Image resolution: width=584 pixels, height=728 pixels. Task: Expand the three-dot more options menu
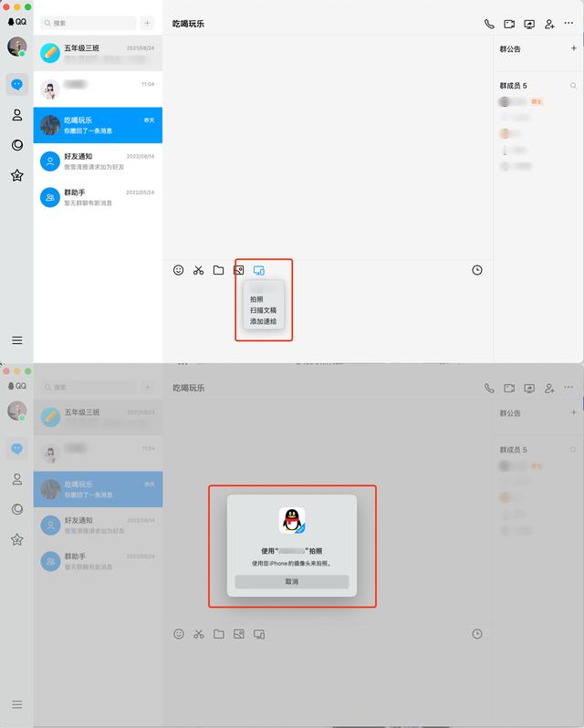[568, 23]
